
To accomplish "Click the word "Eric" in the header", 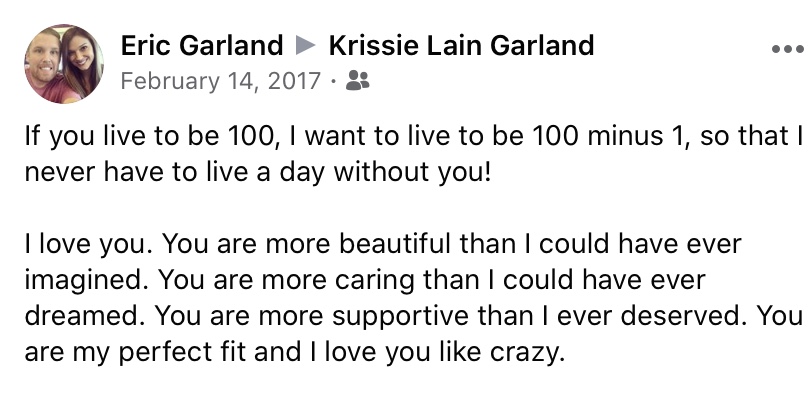I will click(147, 46).
